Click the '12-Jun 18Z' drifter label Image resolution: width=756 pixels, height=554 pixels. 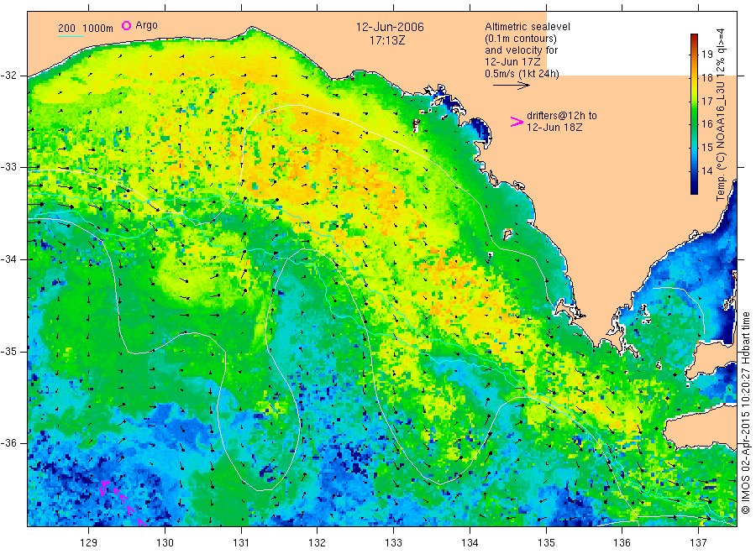click(554, 128)
